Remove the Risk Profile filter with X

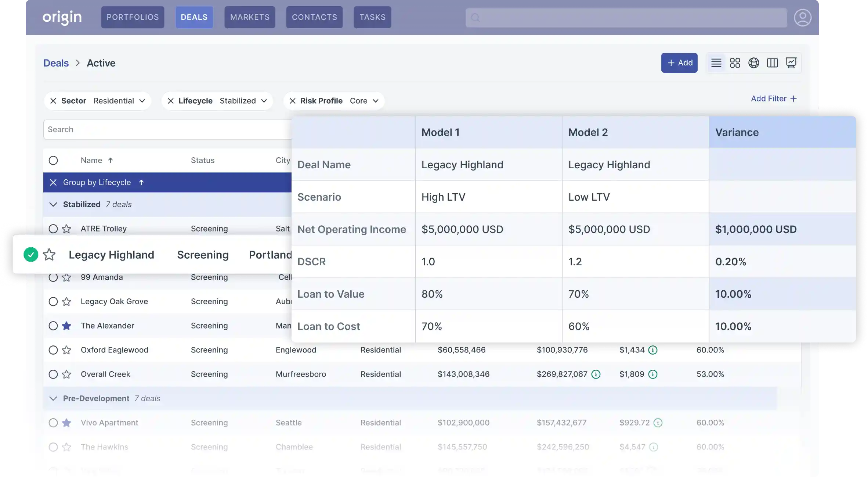pos(292,101)
